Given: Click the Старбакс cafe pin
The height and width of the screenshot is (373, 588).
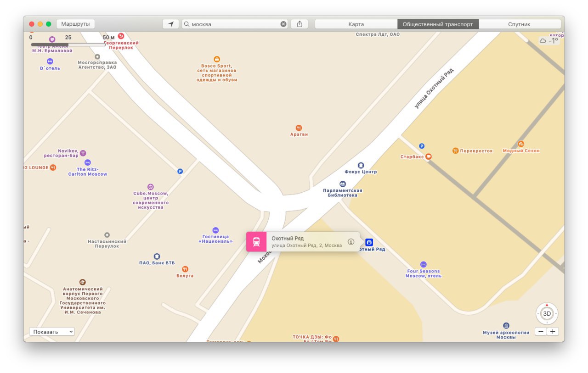Looking at the screenshot, I should click(428, 156).
